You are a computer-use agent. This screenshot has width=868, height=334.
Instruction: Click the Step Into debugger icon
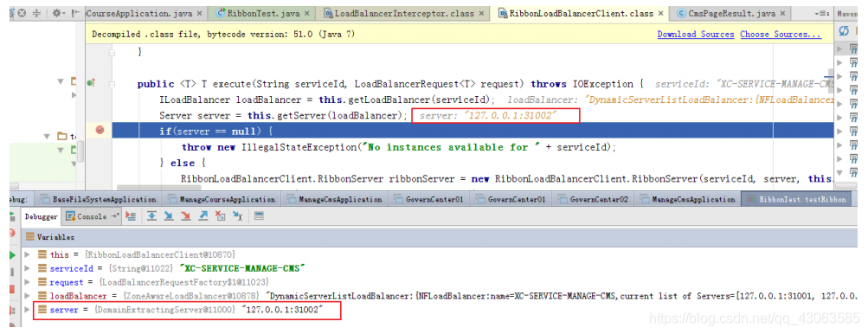tap(168, 216)
